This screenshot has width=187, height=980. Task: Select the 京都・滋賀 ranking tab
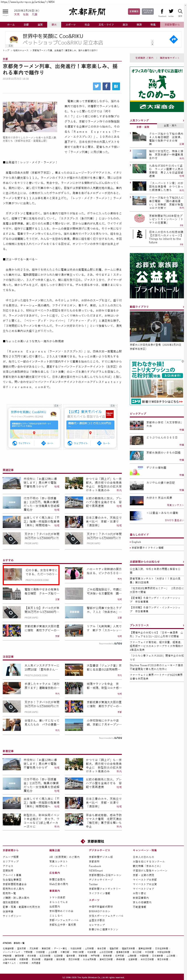[143, 127]
